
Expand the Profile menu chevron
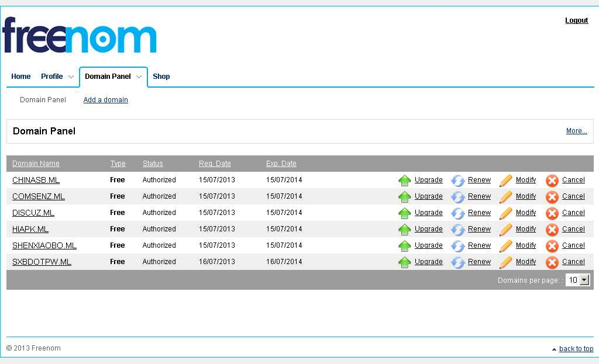71,77
